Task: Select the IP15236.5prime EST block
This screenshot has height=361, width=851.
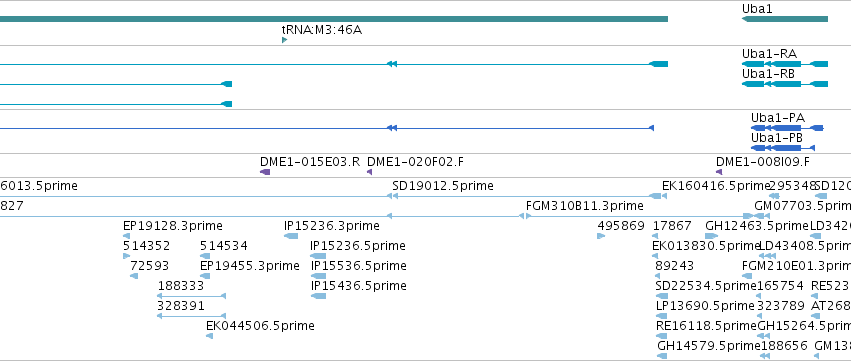Action: click(x=318, y=256)
